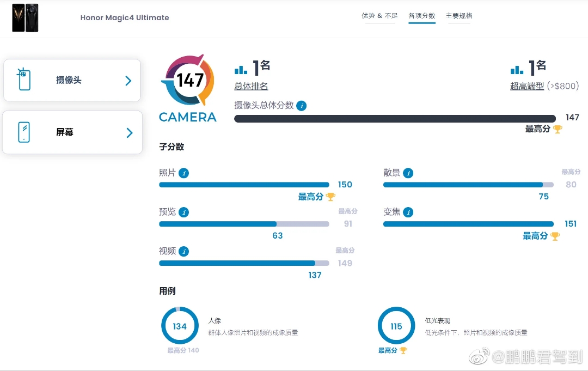Click the 人像 134 score circle
Screen dimensions: 588x371
(180, 326)
